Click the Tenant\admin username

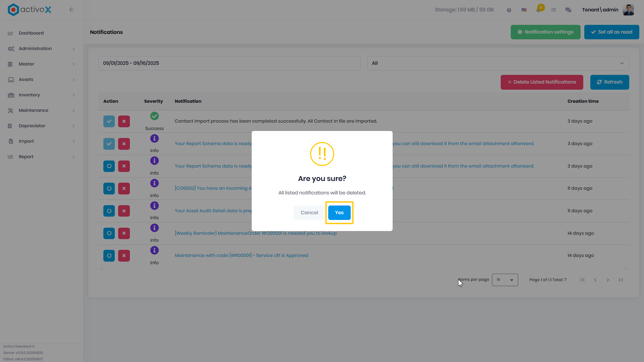pyautogui.click(x=600, y=10)
